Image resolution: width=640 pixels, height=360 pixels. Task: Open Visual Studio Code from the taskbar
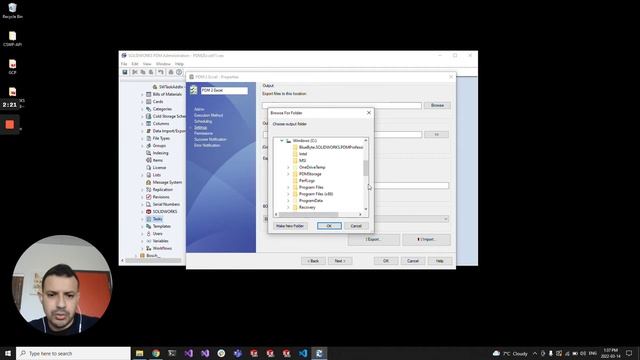pyautogui.click(x=303, y=353)
